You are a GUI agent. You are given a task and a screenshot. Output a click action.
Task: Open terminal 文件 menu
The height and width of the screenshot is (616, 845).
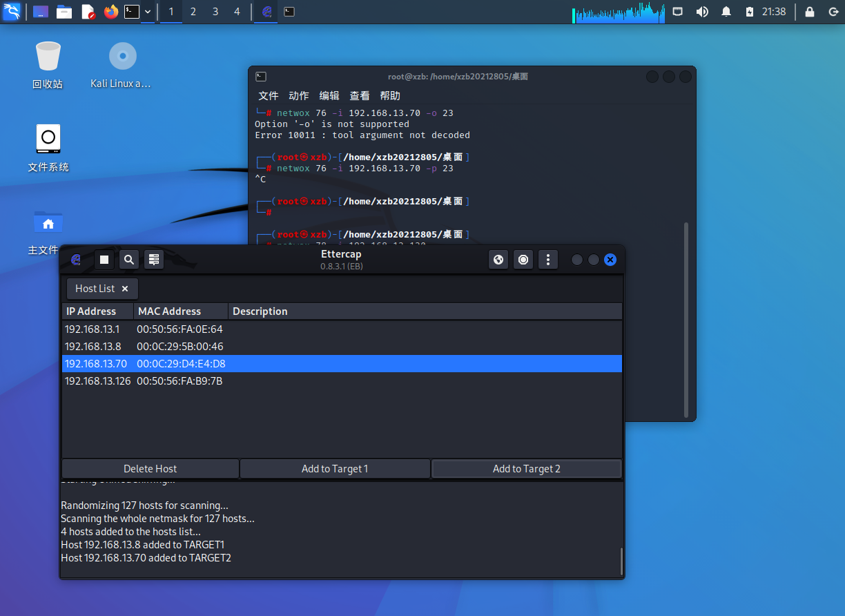[x=269, y=96]
